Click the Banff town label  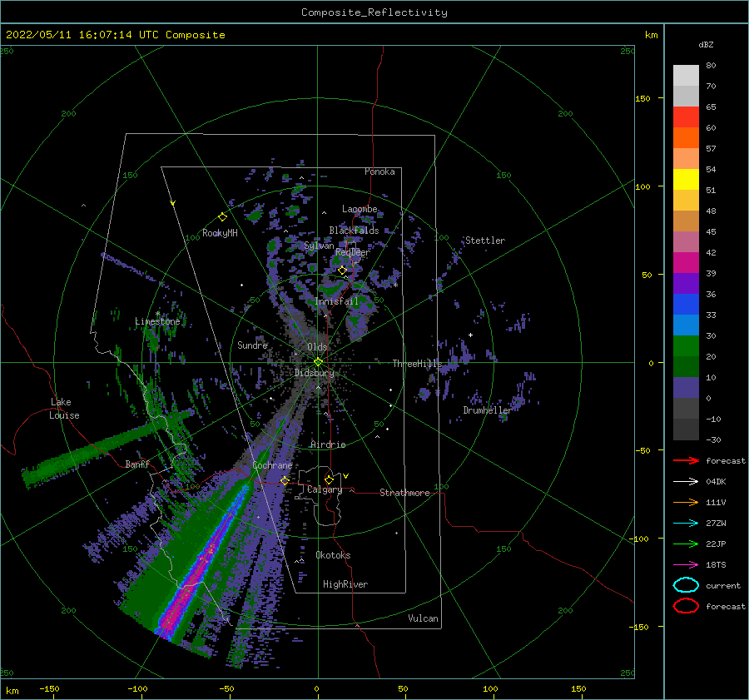(x=137, y=464)
